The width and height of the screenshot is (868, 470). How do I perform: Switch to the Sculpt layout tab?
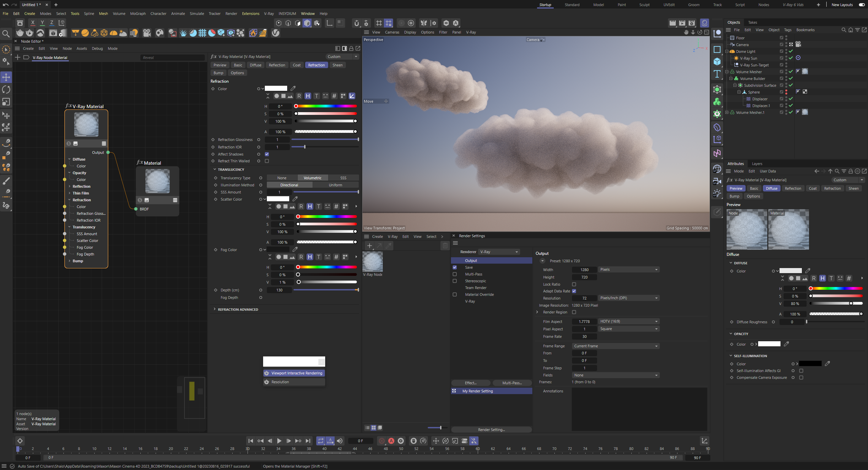pos(644,5)
